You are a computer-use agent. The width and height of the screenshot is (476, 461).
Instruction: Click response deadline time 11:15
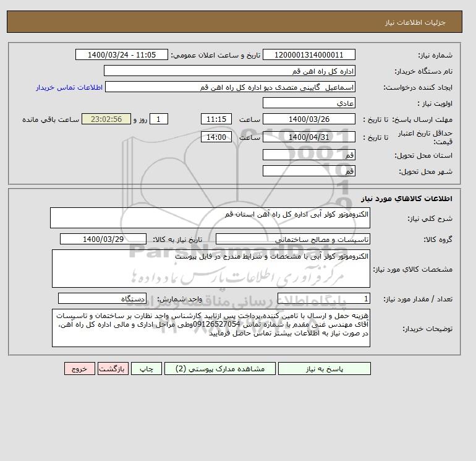pos(216,119)
